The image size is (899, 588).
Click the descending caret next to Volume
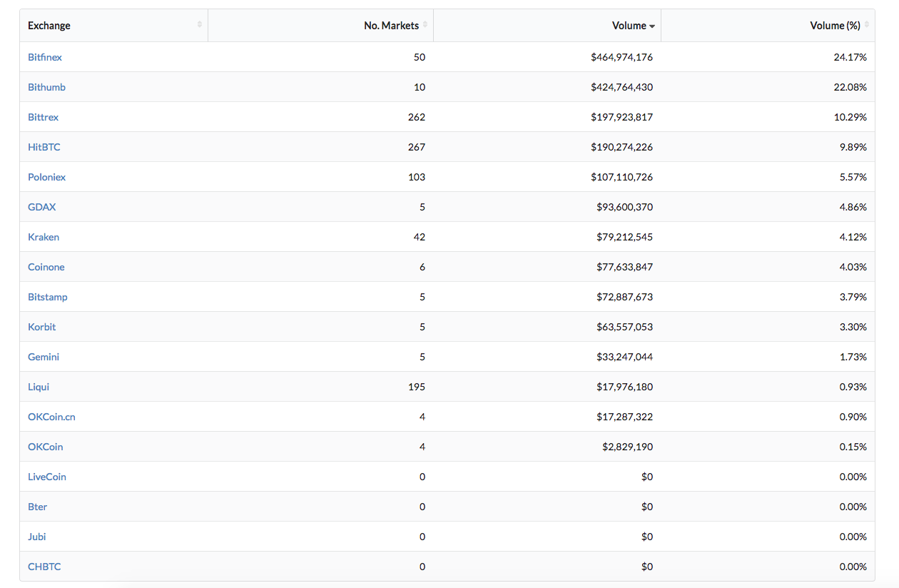[x=652, y=26]
